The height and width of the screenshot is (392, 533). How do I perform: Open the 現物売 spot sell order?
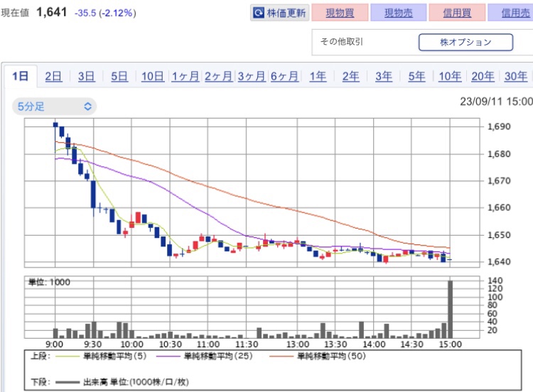click(399, 13)
